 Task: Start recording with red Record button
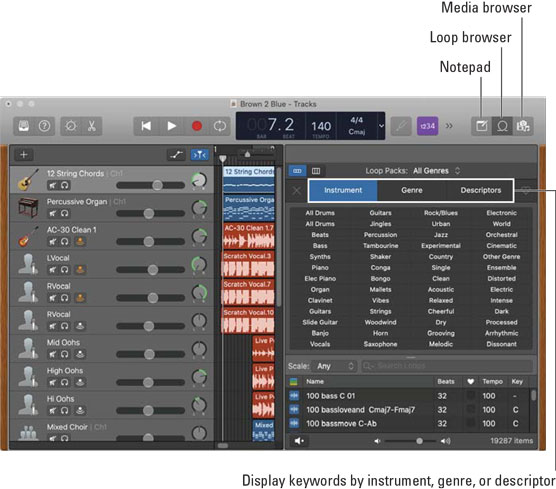pos(197,126)
